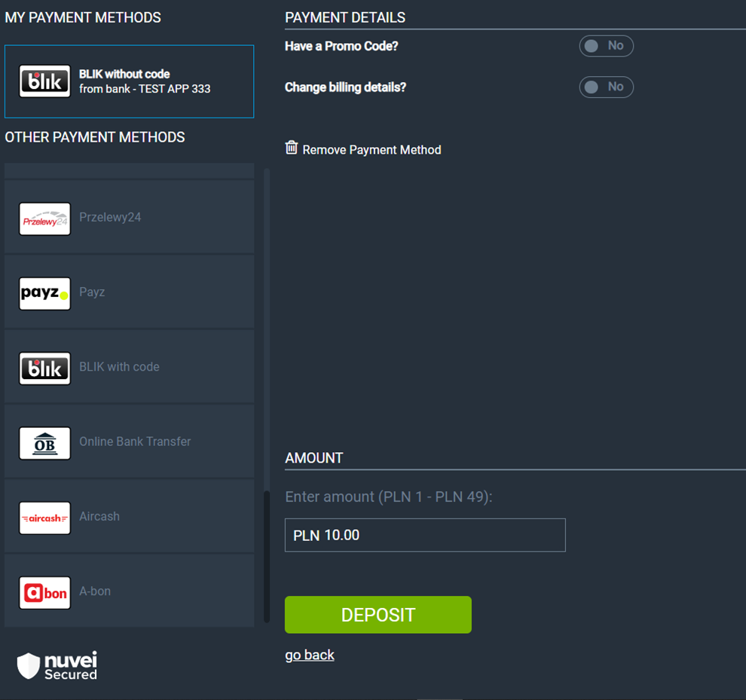The height and width of the screenshot is (700, 746).
Task: Click the trash can icon
Action: click(291, 148)
